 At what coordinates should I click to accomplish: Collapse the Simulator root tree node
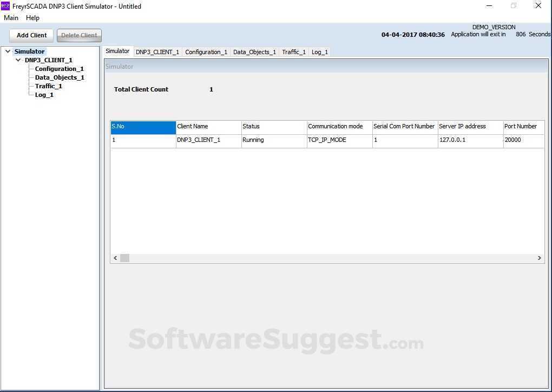8,51
